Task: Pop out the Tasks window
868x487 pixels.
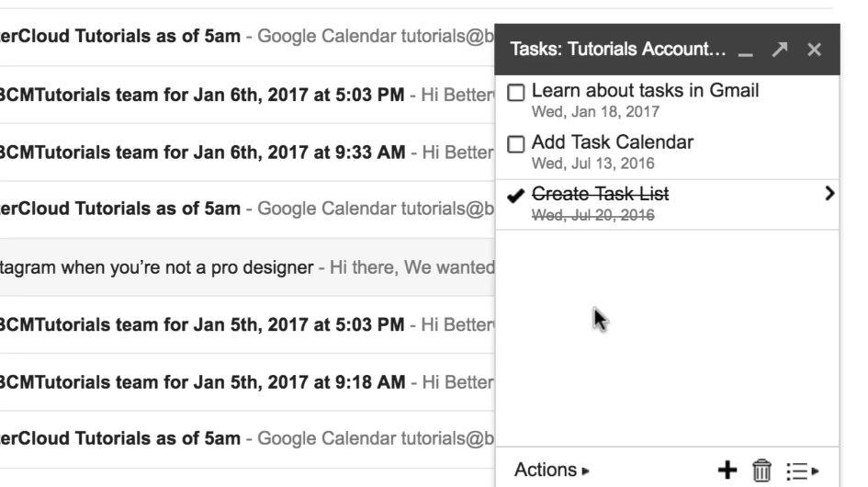Action: [780, 50]
